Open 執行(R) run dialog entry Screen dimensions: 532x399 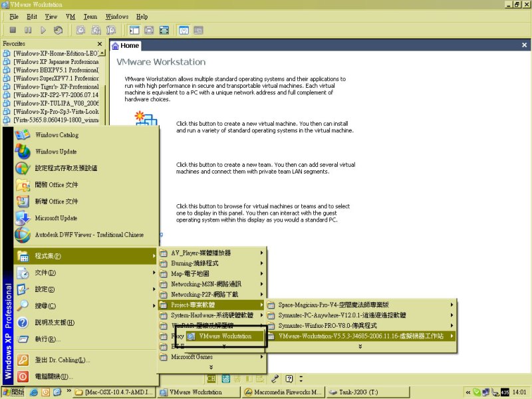(86, 339)
